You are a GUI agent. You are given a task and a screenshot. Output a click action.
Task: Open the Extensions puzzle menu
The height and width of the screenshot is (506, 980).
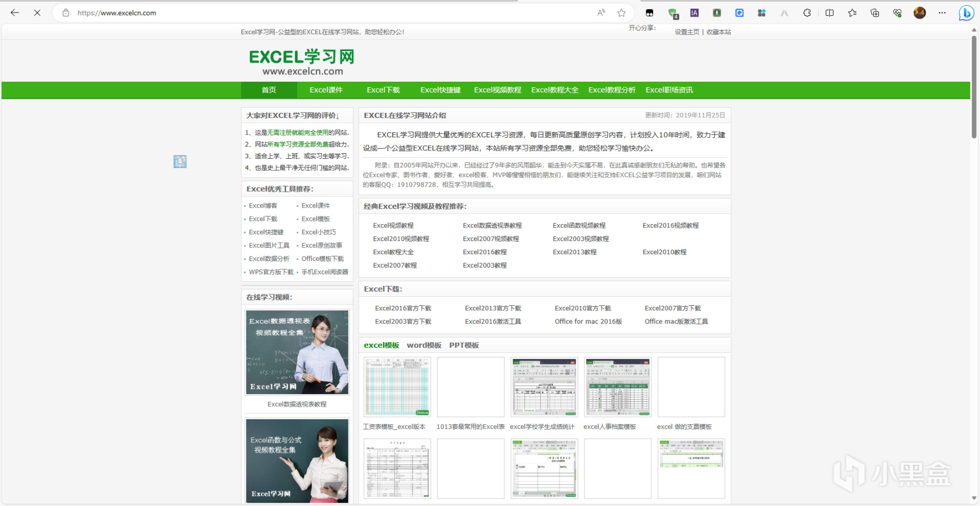point(807,12)
